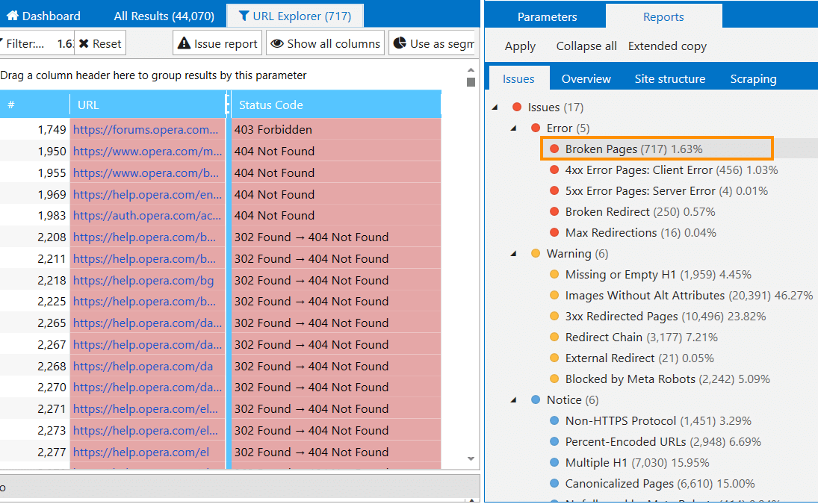Open the URL link in row 1,950
818x504 pixels.
point(147,151)
